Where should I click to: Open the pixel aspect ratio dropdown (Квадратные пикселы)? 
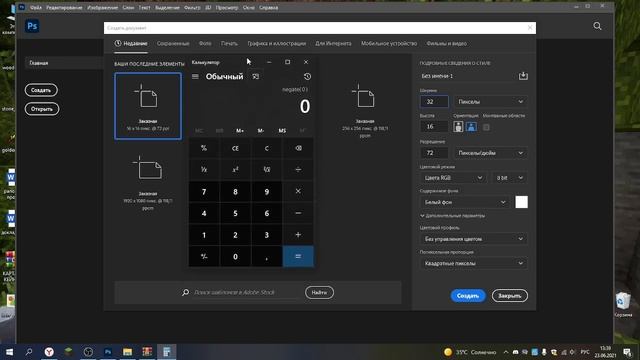pos(473,263)
